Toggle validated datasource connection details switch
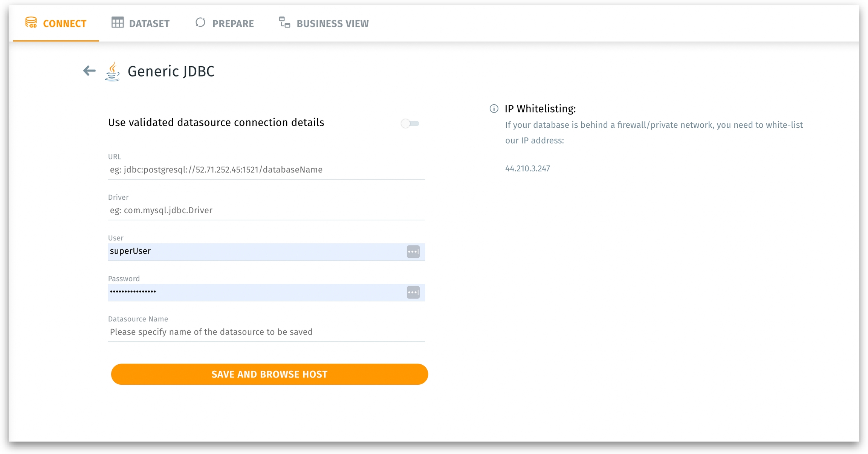Viewport: 868px width, 454px height. coord(410,124)
